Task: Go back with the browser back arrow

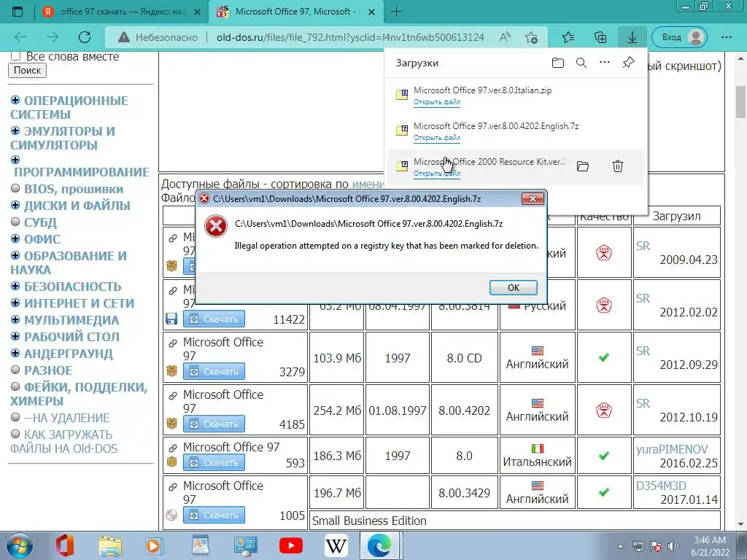Action: click(20, 37)
